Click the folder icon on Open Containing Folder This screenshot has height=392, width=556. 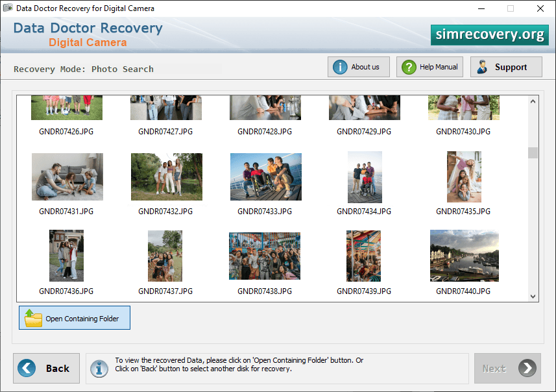coord(33,318)
